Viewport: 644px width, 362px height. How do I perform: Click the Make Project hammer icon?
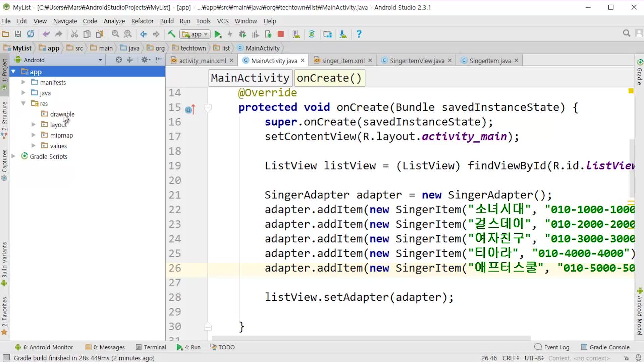click(x=171, y=34)
